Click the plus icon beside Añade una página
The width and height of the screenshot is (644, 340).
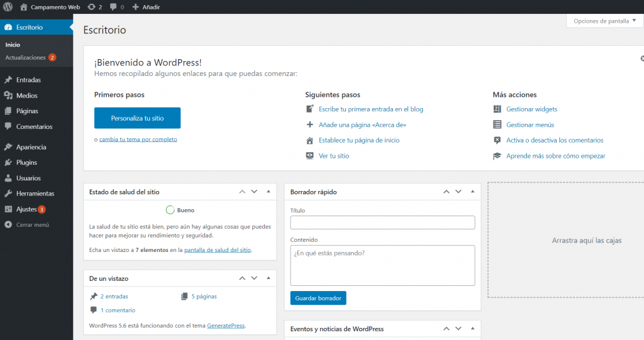point(309,124)
